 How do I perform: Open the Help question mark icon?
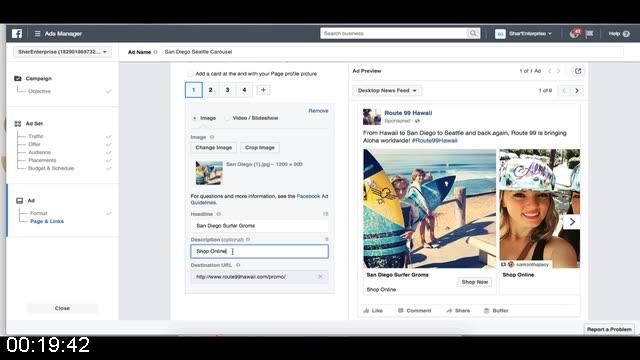click(626, 34)
